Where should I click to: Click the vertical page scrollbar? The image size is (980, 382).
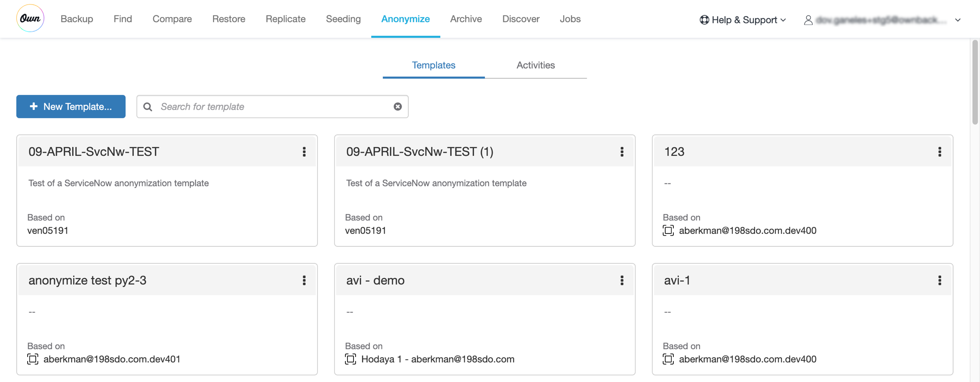[975, 82]
